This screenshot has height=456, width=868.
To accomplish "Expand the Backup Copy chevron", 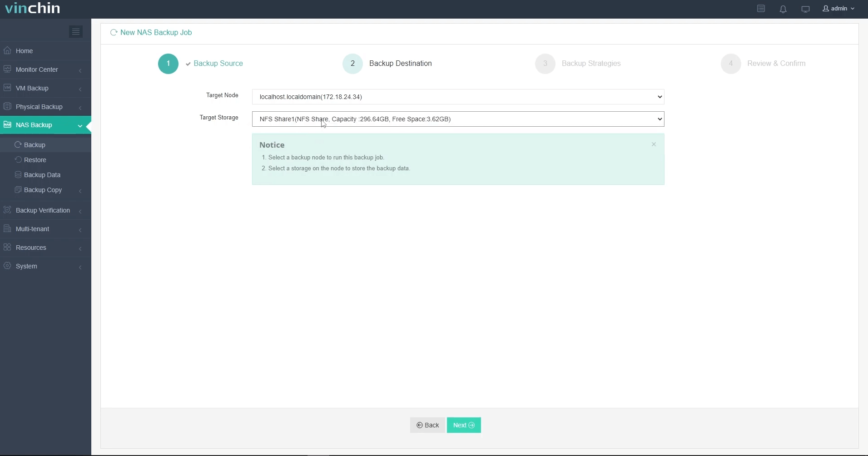I will (x=80, y=190).
